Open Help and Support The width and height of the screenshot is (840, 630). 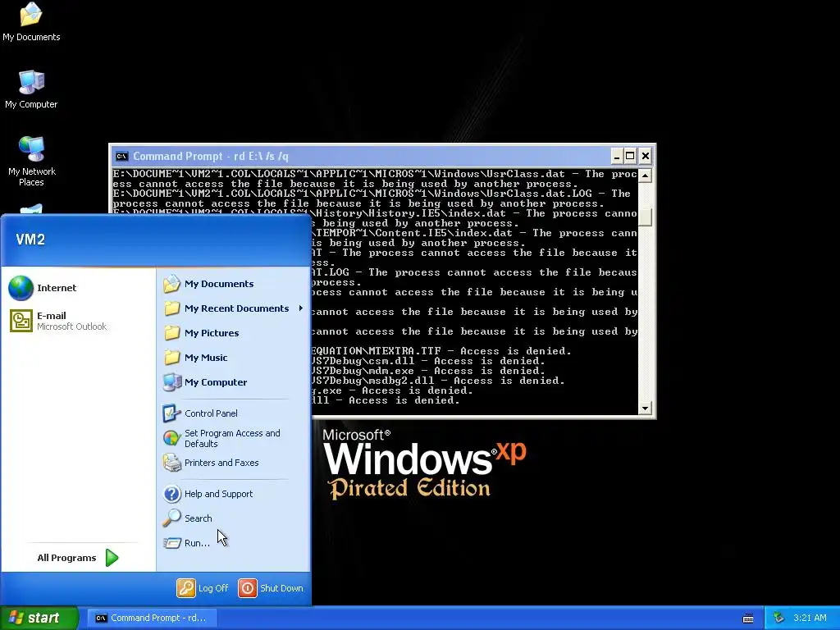click(208, 494)
